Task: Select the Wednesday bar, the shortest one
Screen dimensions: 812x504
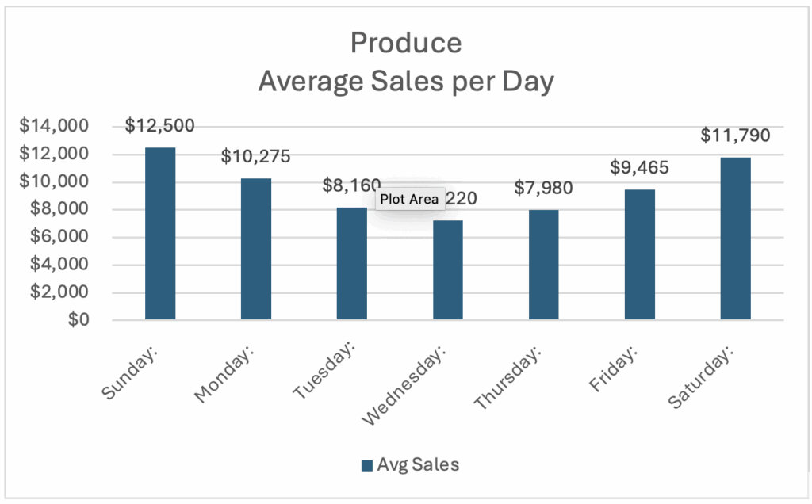Action: click(x=448, y=270)
